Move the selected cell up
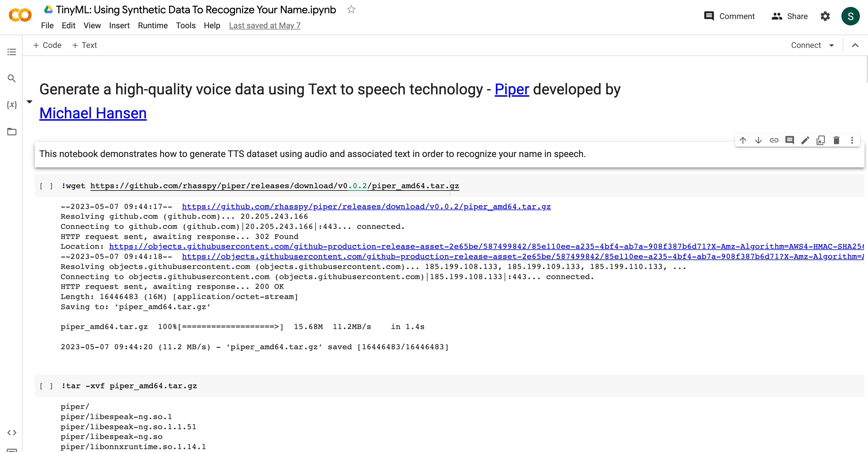The width and height of the screenshot is (868, 452). click(x=743, y=140)
